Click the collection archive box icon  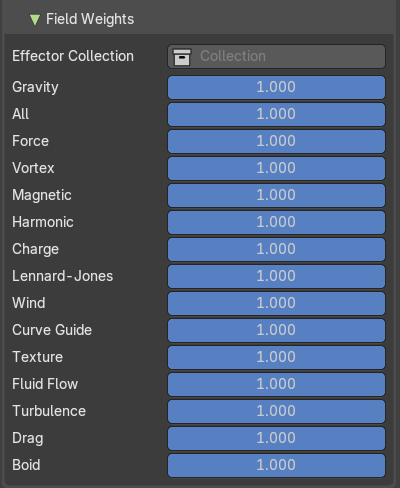point(182,57)
